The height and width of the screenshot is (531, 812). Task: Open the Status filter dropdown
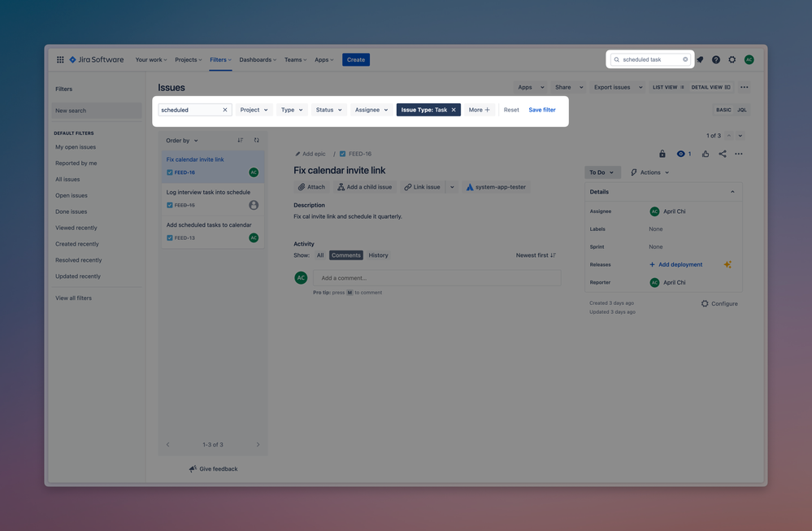[329, 110]
